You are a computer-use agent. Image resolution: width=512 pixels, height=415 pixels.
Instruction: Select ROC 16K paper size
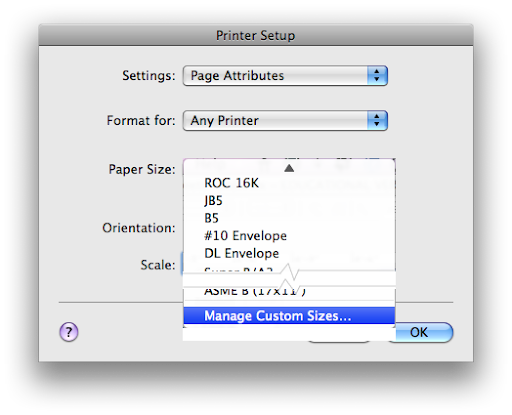click(289, 183)
